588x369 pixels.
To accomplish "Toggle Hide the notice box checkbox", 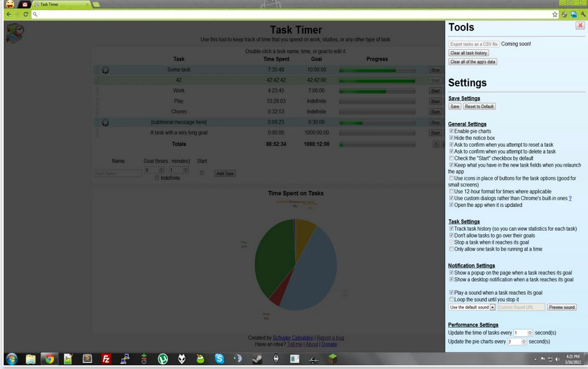I will (x=452, y=138).
